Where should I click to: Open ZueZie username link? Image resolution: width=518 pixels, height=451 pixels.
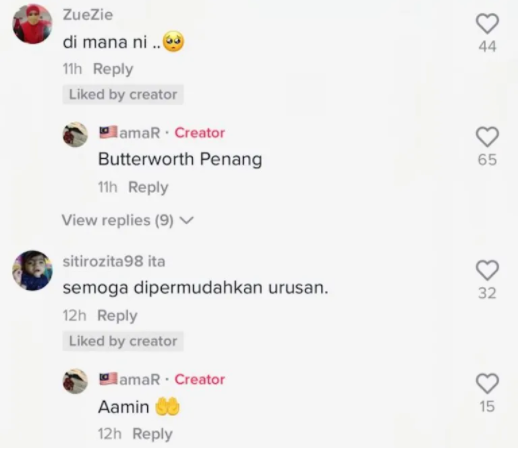(x=88, y=15)
